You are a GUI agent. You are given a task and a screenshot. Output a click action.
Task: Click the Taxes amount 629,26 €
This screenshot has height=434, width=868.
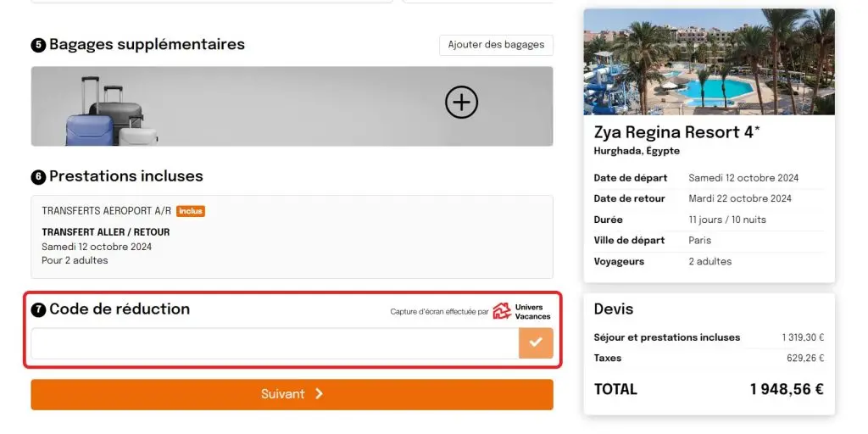click(804, 358)
